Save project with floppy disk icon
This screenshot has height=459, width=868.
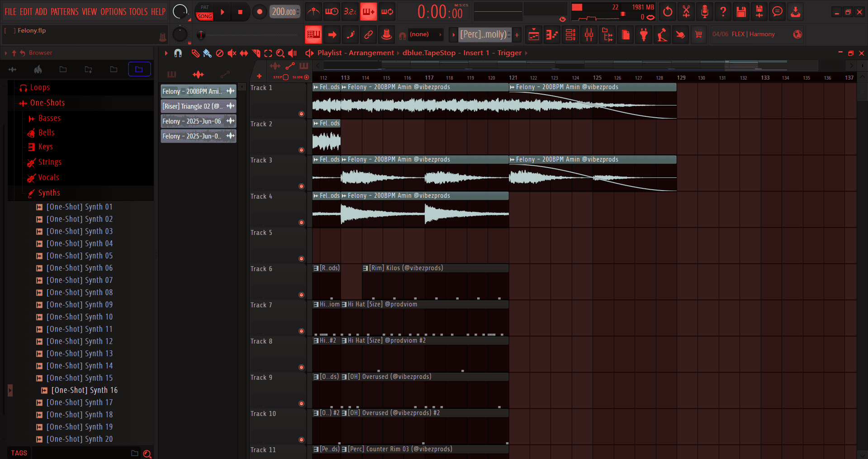(x=741, y=12)
